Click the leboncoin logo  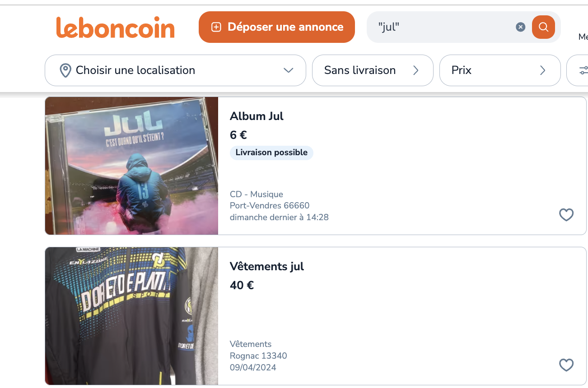(x=115, y=28)
